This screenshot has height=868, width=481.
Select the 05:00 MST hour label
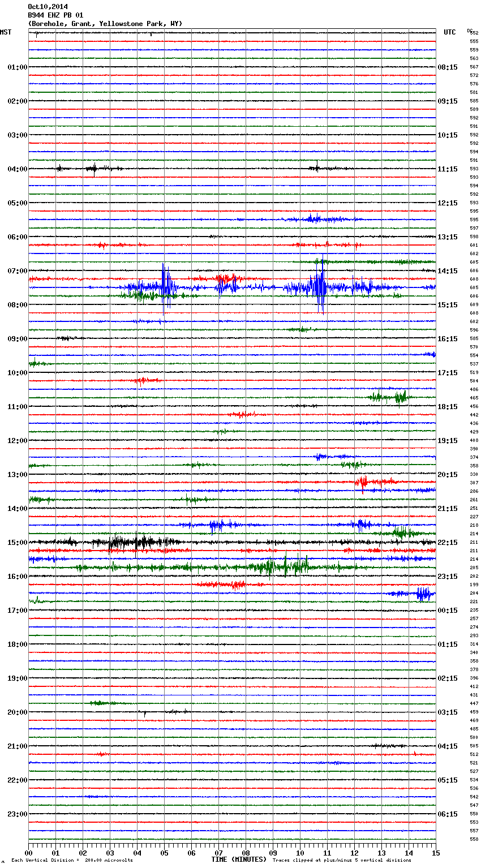tap(18, 203)
